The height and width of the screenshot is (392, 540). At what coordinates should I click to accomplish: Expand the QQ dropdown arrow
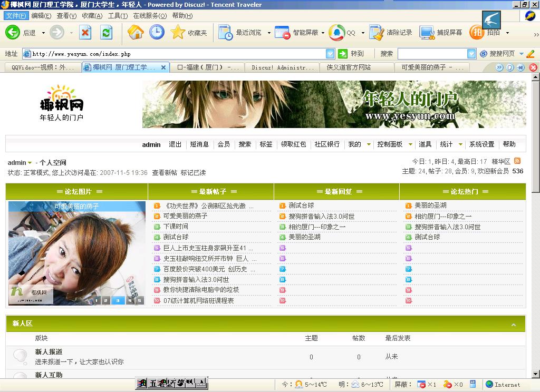coord(363,33)
